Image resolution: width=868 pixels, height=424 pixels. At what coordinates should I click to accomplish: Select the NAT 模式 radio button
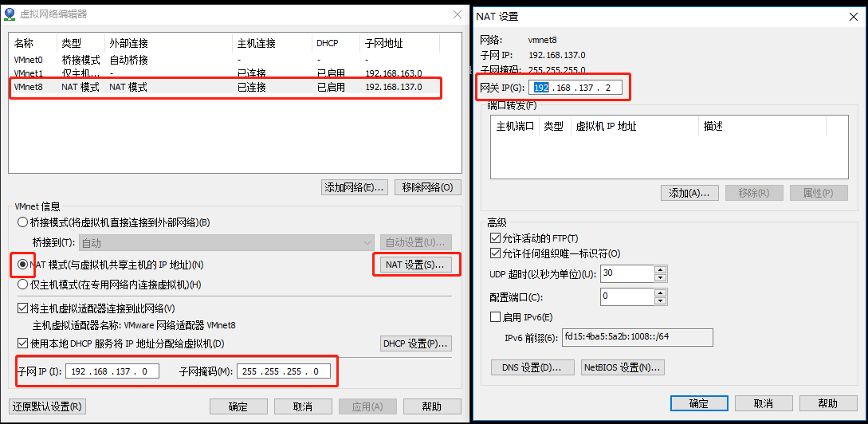22,265
